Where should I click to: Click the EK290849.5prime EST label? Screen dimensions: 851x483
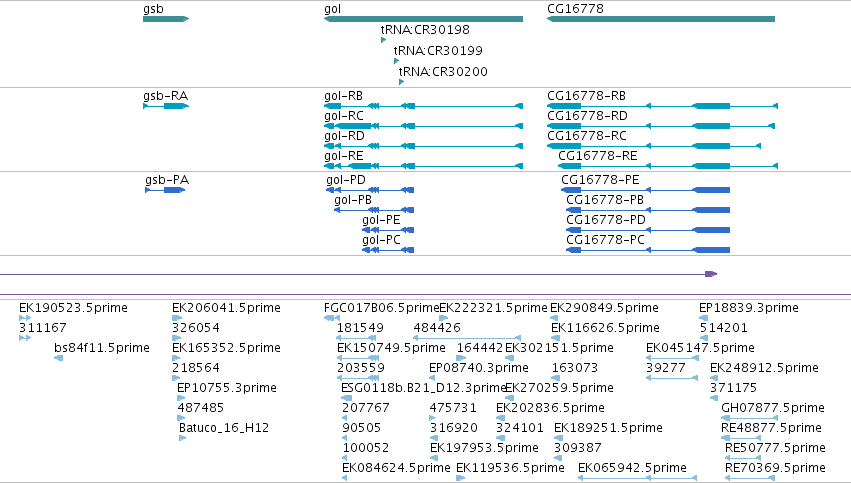point(604,308)
